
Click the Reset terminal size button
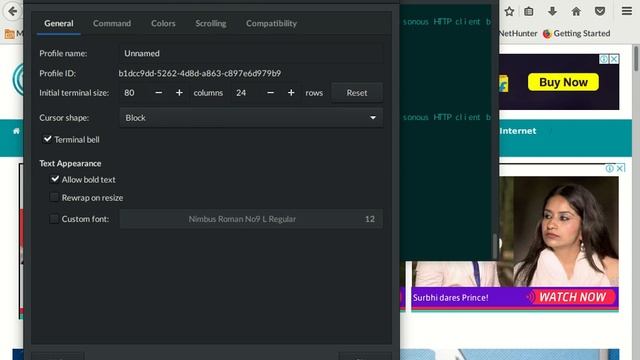[x=357, y=93]
